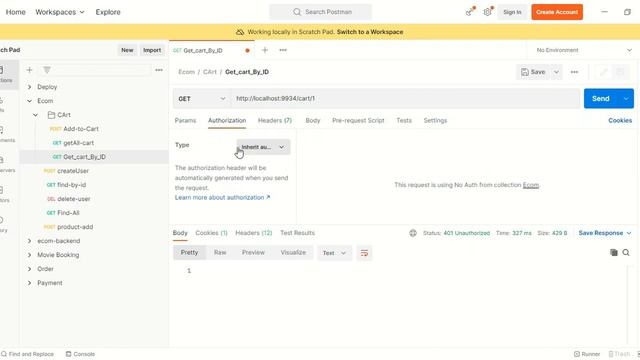Open the Cookies link
This screenshot has width=640, height=360.
tap(620, 120)
